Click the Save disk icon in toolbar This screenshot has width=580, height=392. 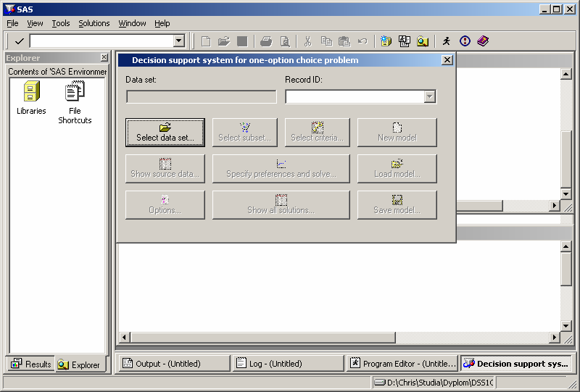pos(242,41)
